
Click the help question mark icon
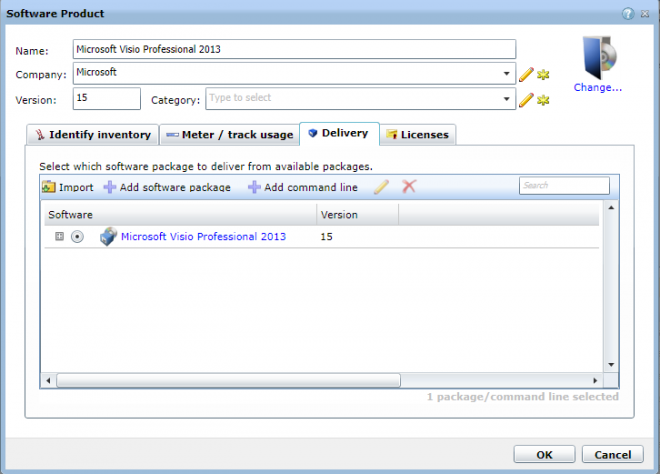click(x=628, y=14)
